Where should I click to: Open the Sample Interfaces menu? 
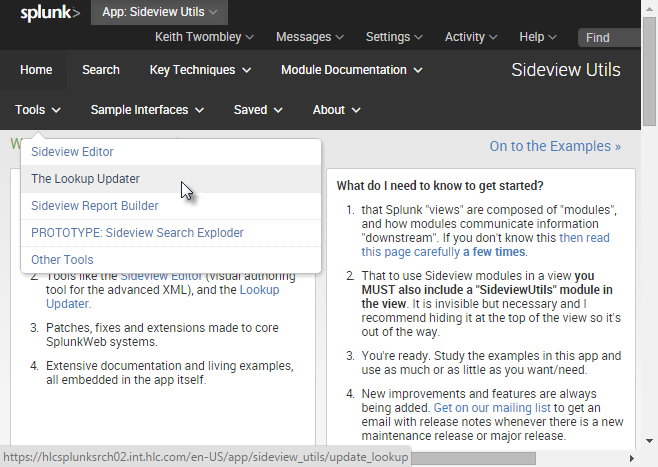[147, 110]
